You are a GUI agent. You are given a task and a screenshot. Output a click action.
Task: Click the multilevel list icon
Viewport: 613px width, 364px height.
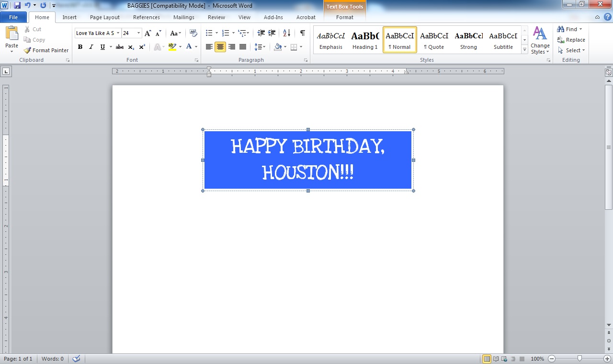click(x=242, y=33)
